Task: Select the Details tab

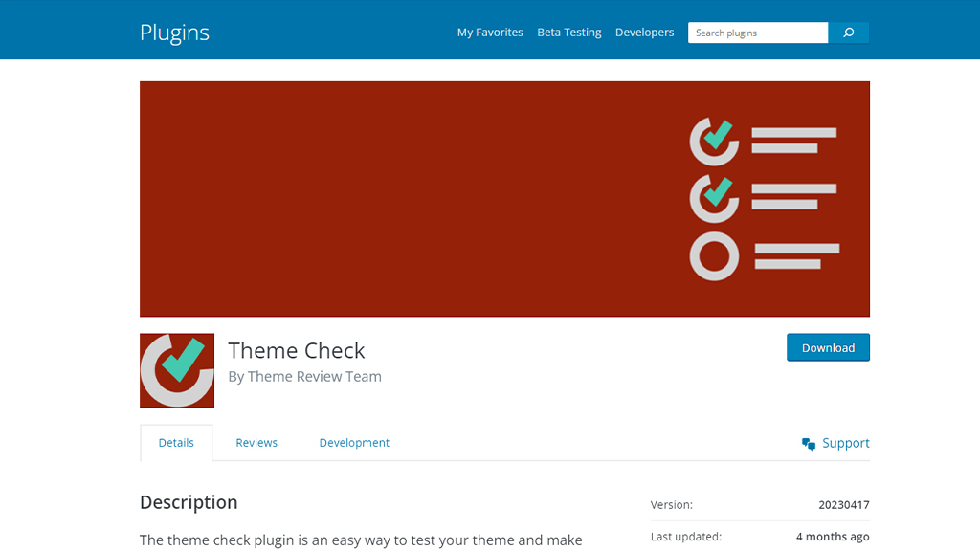Action: [176, 442]
